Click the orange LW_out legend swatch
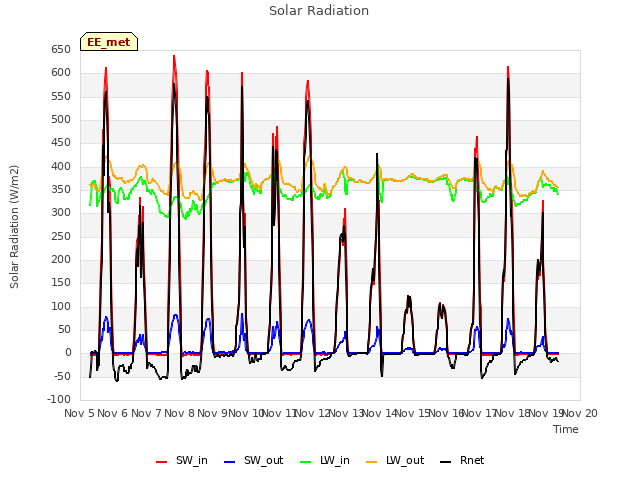The width and height of the screenshot is (640, 480). (372, 462)
